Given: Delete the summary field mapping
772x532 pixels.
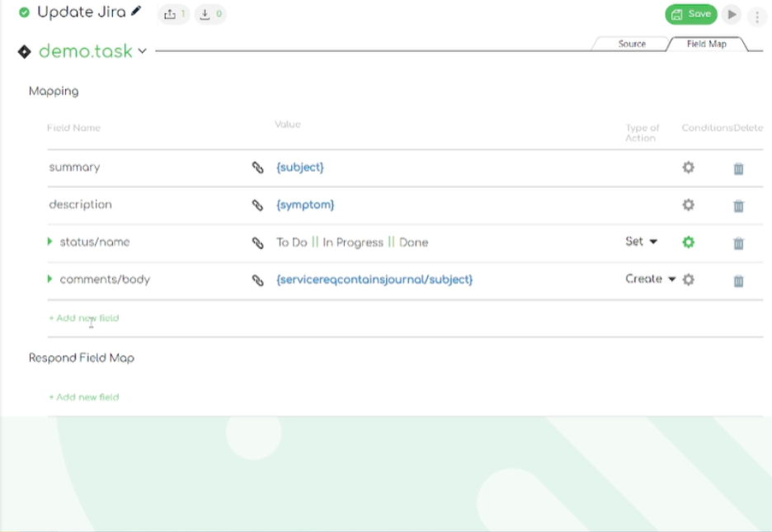Looking at the screenshot, I should click(738, 167).
